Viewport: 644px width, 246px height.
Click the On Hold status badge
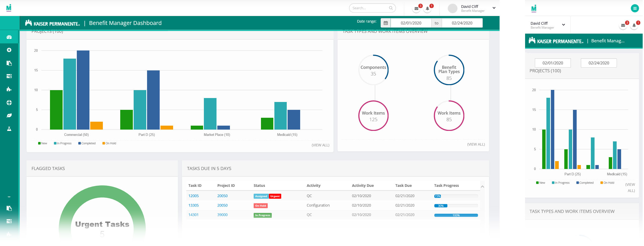pyautogui.click(x=261, y=206)
